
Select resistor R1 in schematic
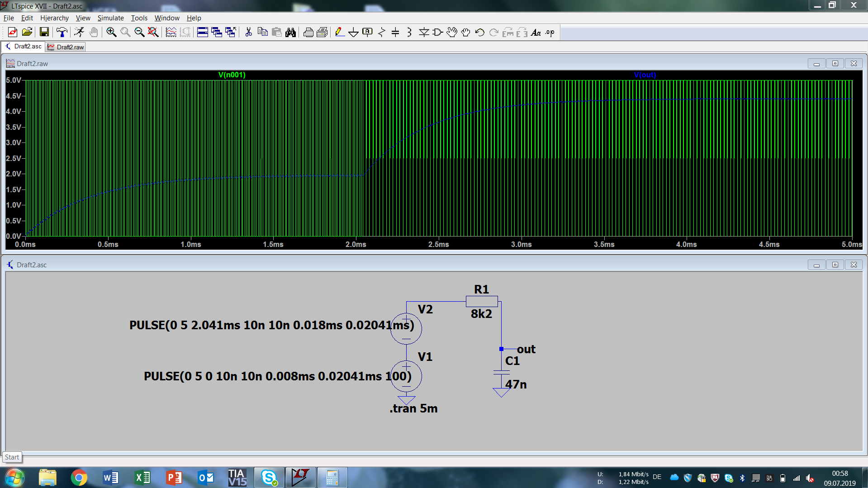pyautogui.click(x=482, y=301)
